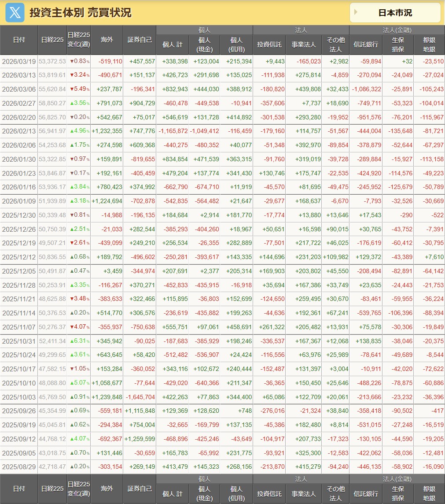
Task: Click the 日付 column header at top
Action: click(x=19, y=40)
